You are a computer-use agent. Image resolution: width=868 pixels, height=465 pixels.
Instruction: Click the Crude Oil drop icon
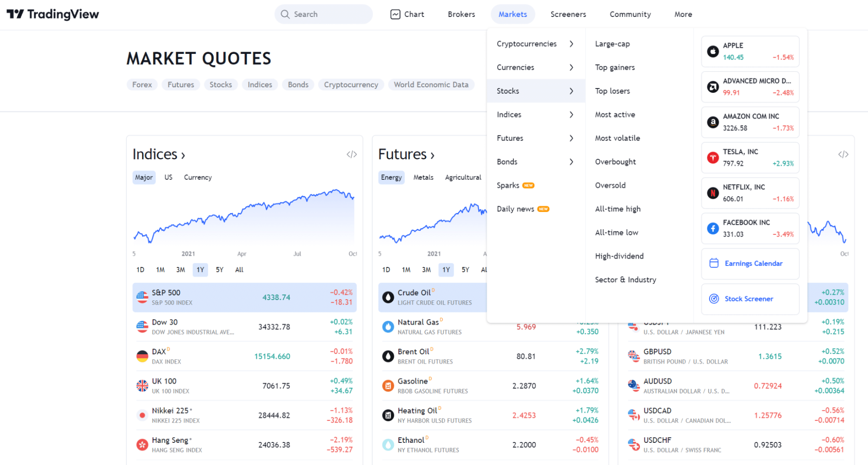[x=388, y=297]
